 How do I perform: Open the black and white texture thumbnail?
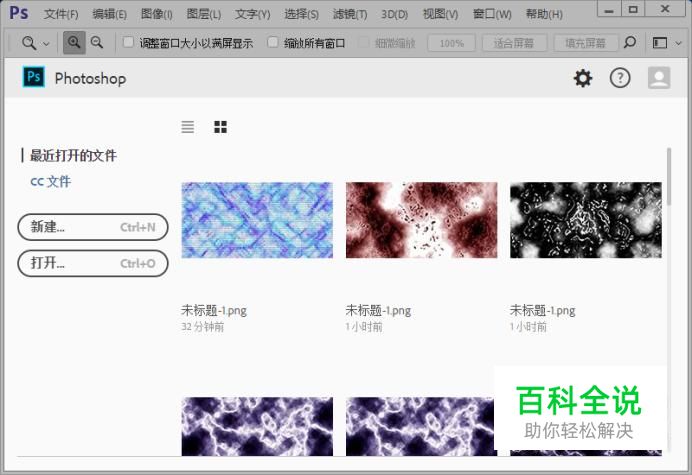pyautogui.click(x=586, y=220)
